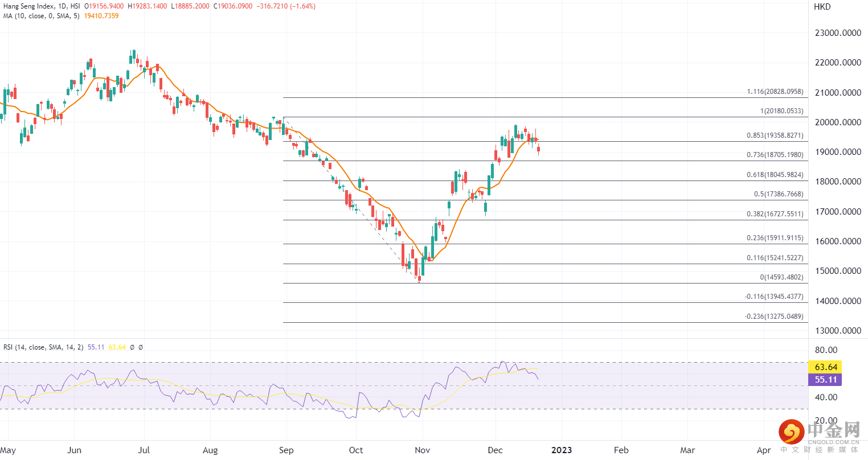The image size is (868, 460).
Task: Click the yellow 63.64 RSI value tag
Action: 825,367
